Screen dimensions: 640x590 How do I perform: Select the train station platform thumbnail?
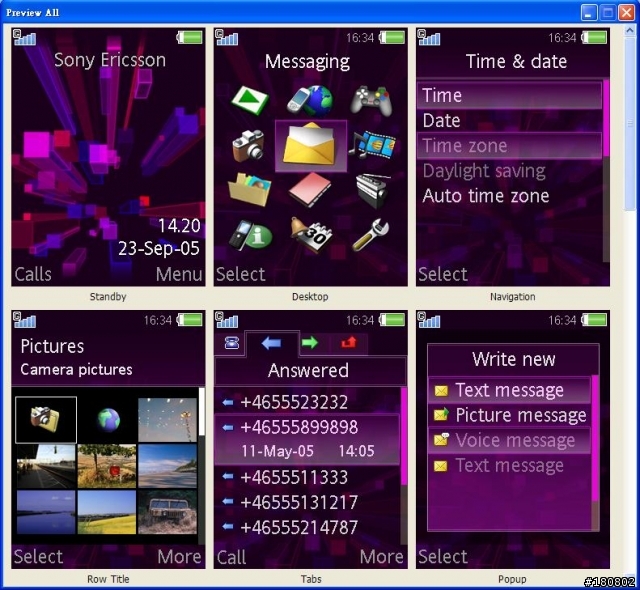[x=46, y=466]
